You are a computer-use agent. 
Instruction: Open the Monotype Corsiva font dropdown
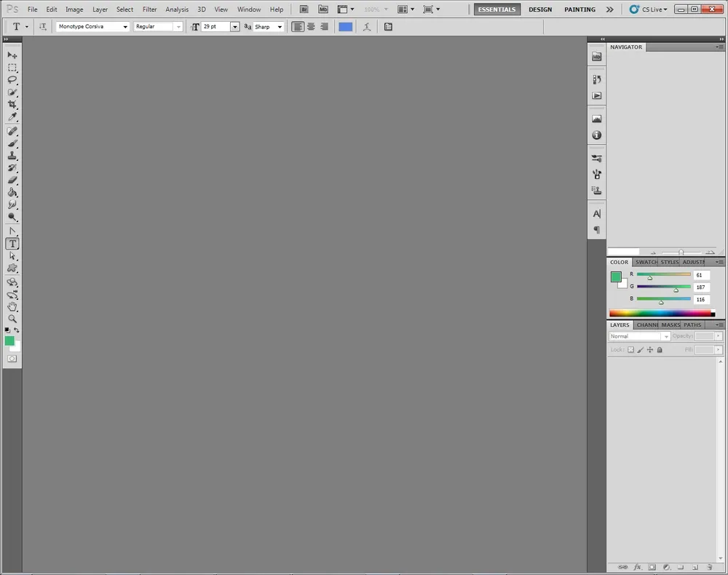point(125,27)
